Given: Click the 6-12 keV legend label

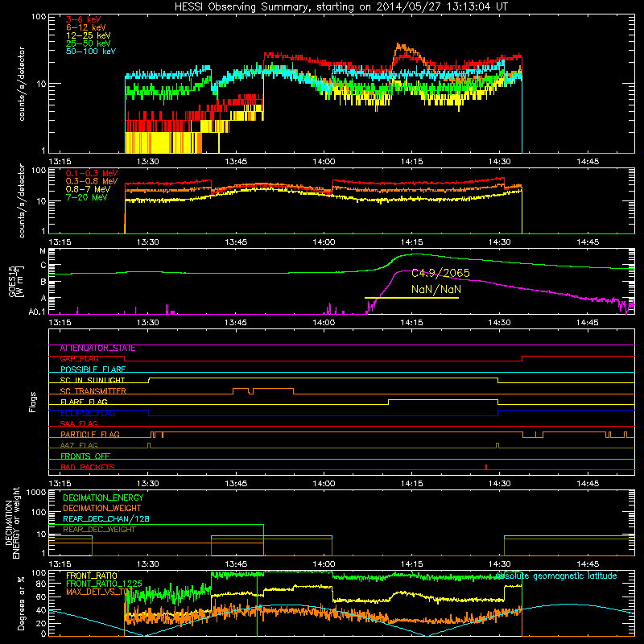Looking at the screenshot, I should [86, 27].
